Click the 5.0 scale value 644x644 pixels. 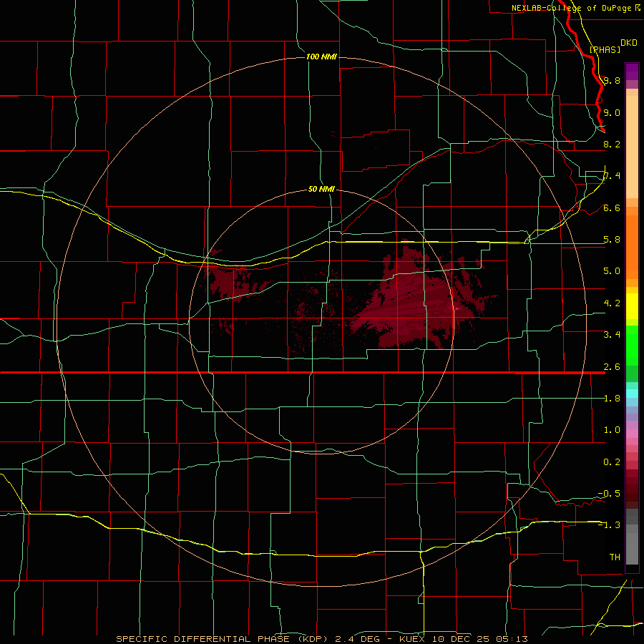612,271
